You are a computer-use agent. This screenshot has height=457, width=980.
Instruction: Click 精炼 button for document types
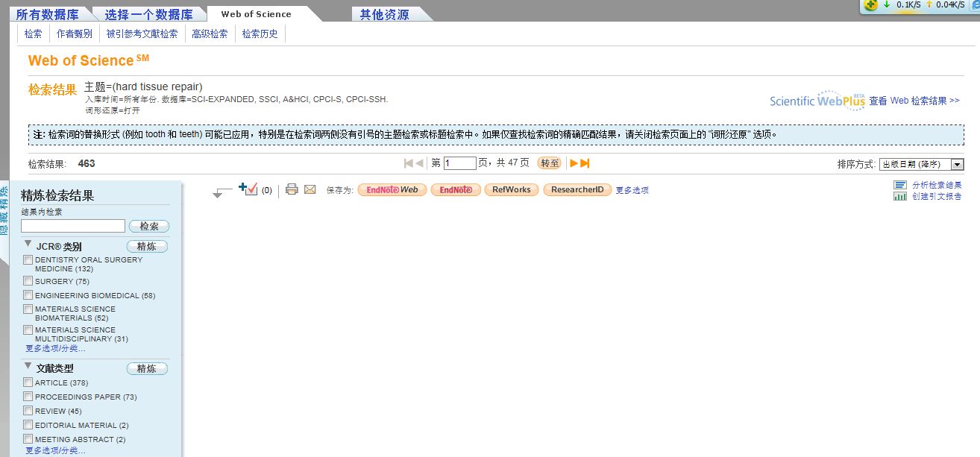click(x=147, y=368)
